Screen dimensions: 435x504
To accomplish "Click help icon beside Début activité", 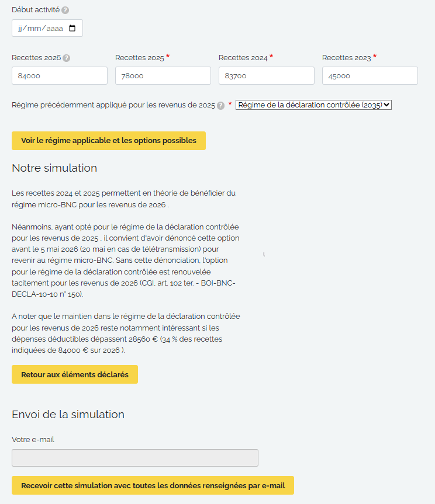I will tap(65, 11).
